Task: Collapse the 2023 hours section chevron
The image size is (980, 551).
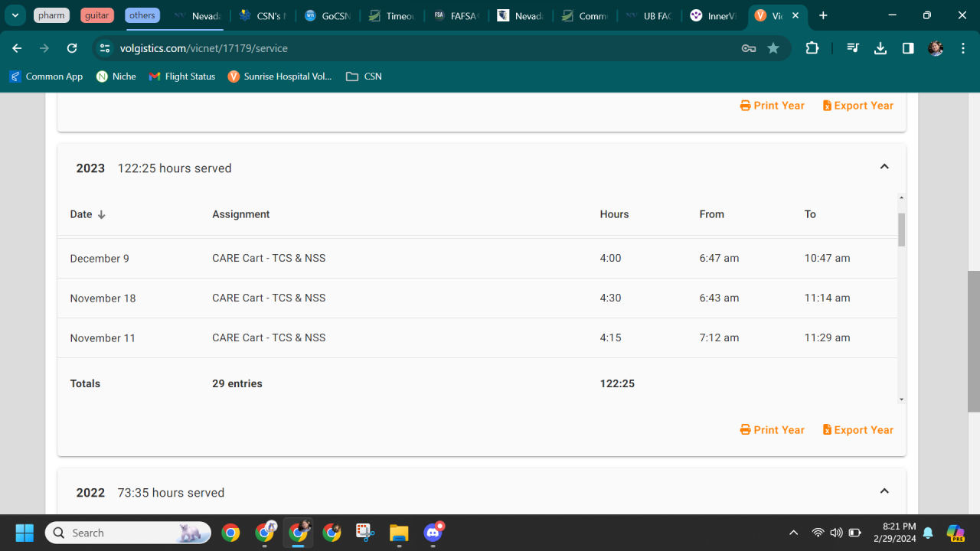Action: (884, 167)
